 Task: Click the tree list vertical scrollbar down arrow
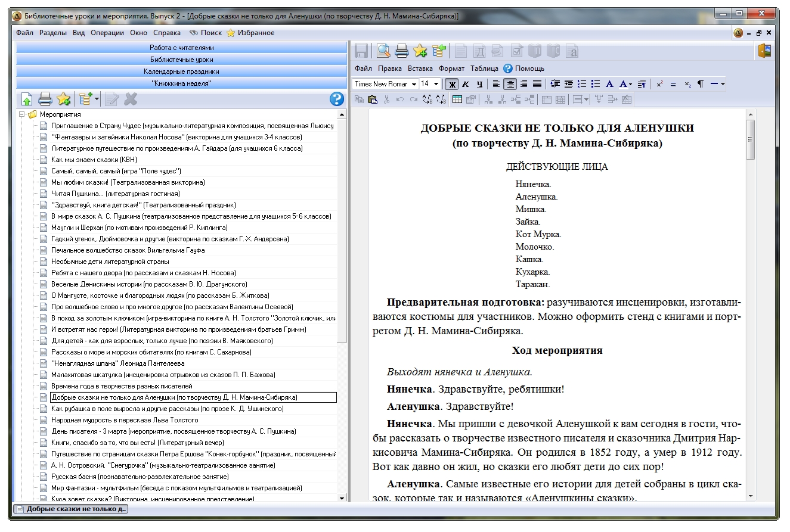pyautogui.click(x=342, y=498)
